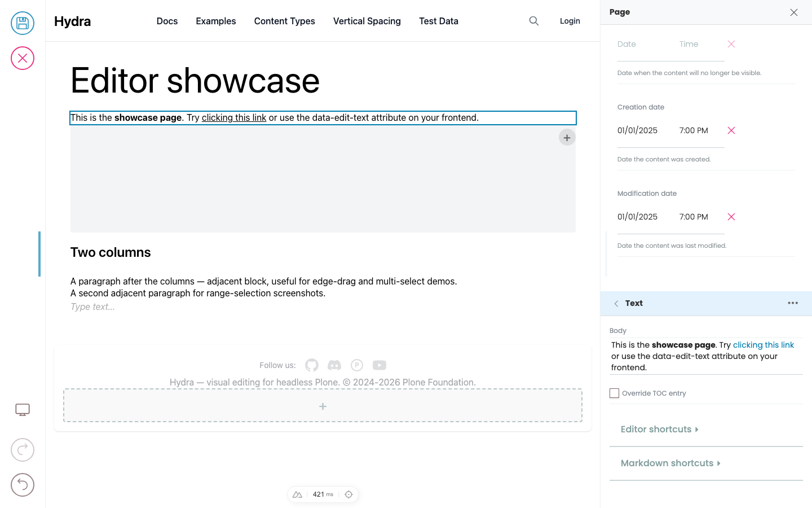Open the Test Data menu item
The width and height of the screenshot is (812, 508).
point(439,21)
